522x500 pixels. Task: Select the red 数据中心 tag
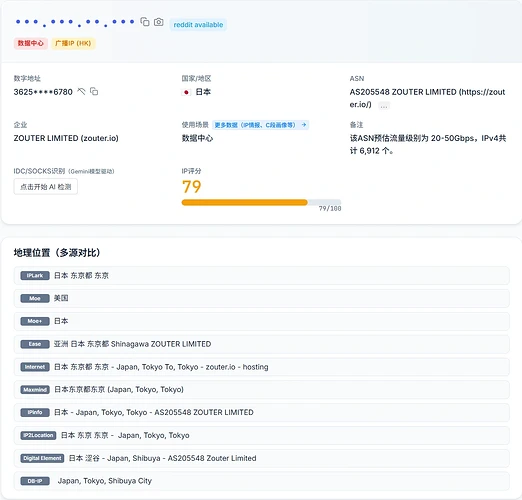(x=31, y=43)
